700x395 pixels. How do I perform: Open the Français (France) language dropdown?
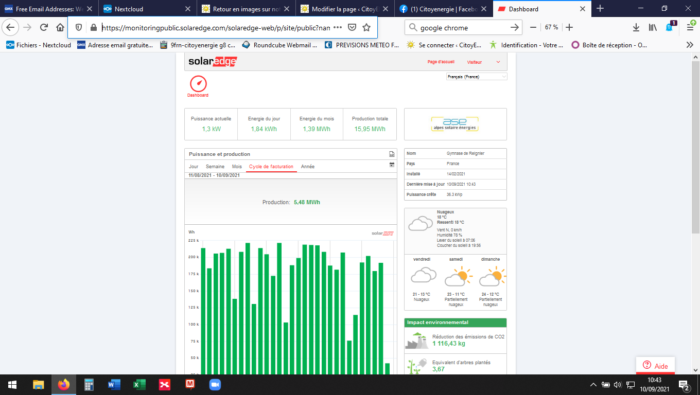point(476,77)
